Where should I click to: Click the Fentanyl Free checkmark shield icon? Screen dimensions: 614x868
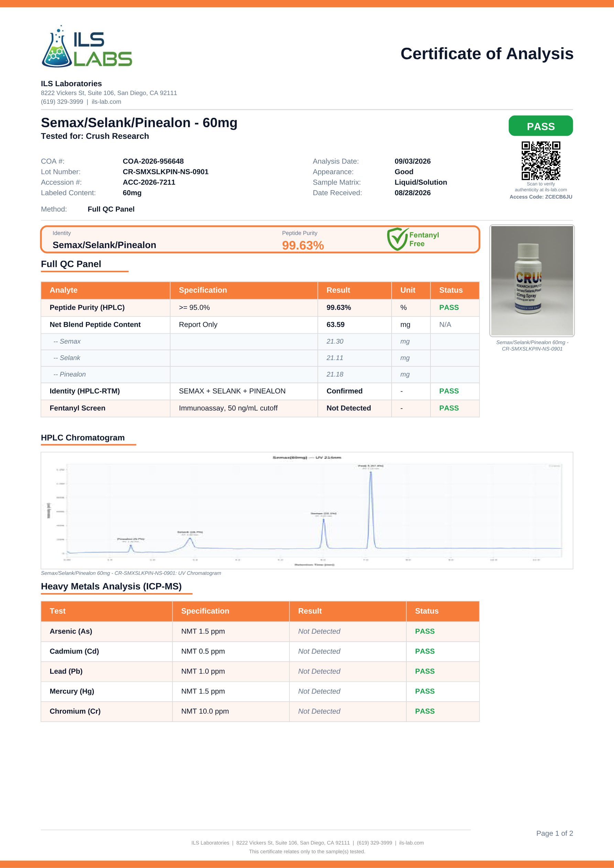(x=397, y=239)
